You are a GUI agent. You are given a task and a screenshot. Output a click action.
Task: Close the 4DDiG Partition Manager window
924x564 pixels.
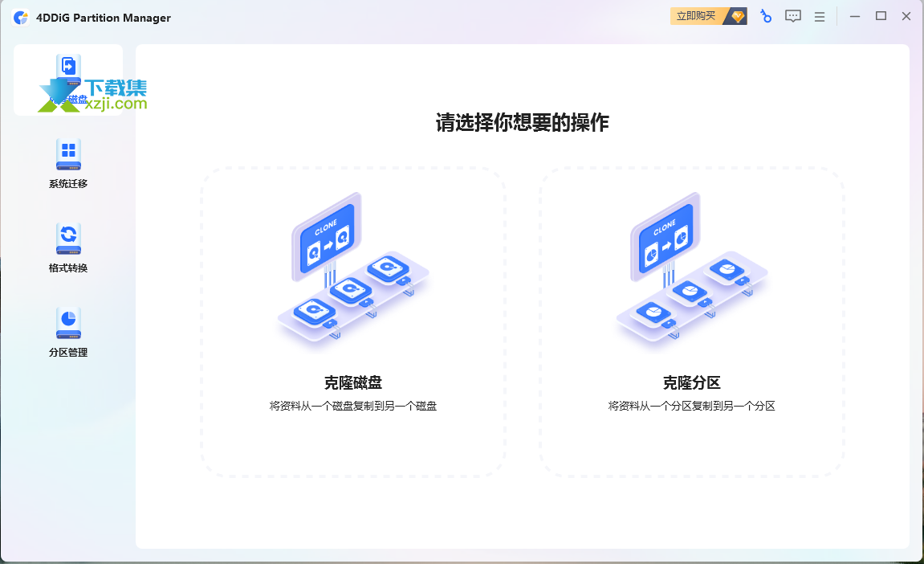906,17
